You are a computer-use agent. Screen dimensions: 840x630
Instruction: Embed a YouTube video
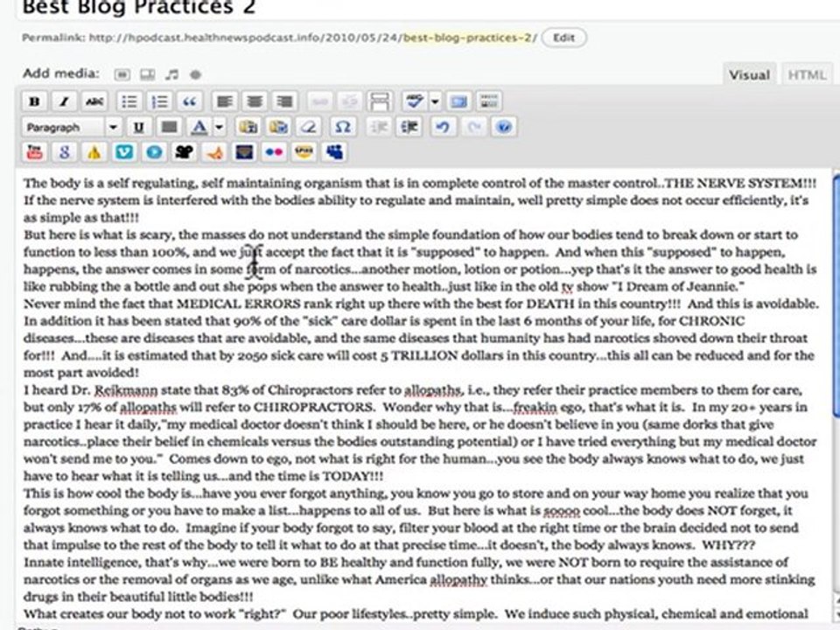click(34, 152)
